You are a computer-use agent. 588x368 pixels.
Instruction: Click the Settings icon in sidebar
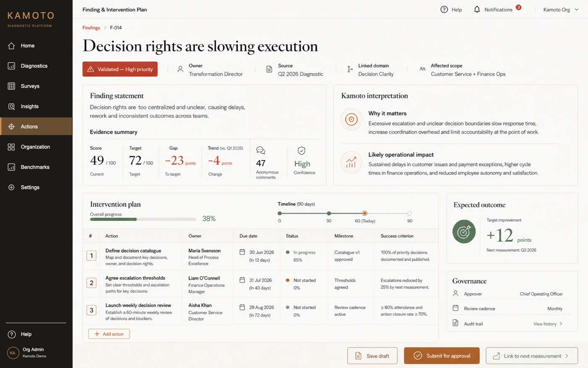pos(11,187)
